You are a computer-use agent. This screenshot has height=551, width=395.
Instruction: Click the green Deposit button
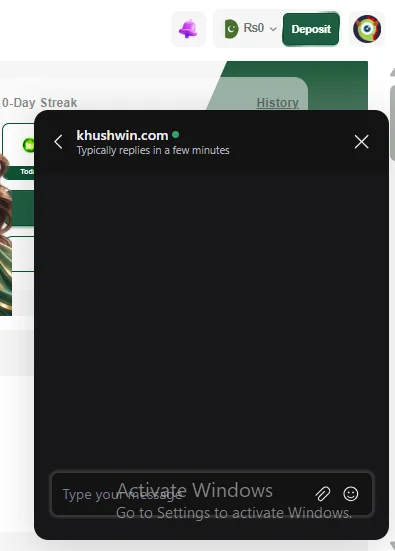311,29
